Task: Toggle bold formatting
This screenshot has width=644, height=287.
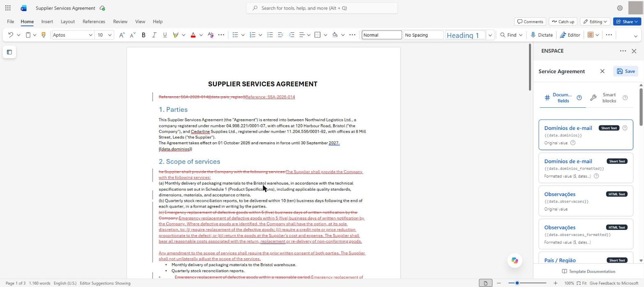Action: tap(143, 35)
